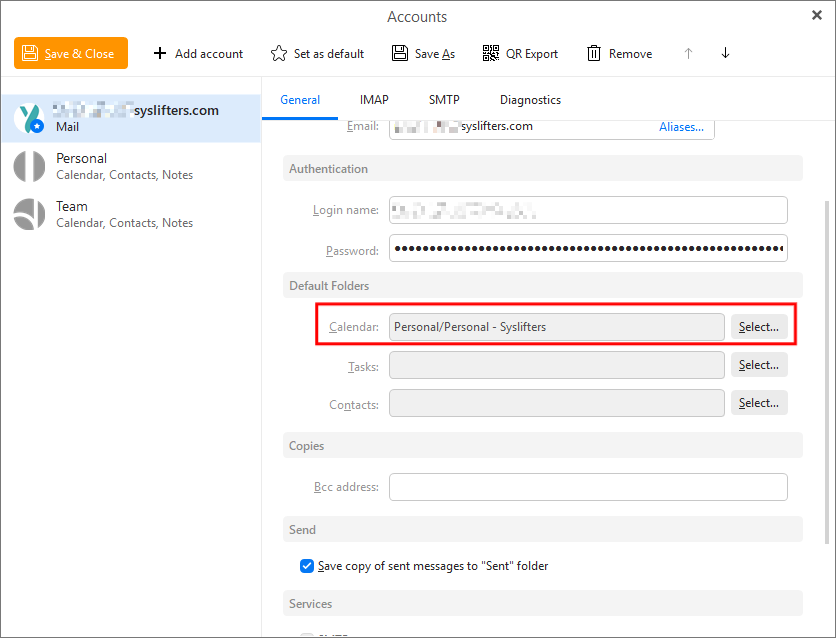The image size is (836, 638).
Task: Click the Services section header
Action: coord(543,603)
